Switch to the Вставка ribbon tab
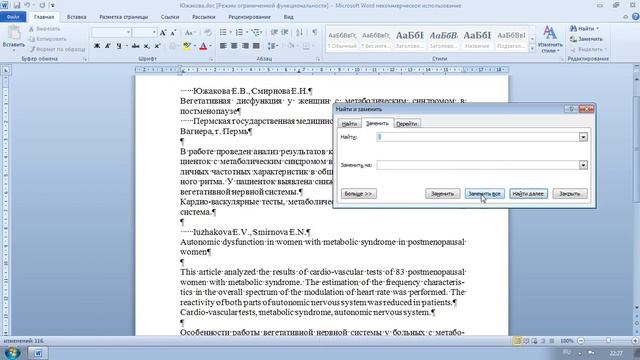 coord(76,17)
